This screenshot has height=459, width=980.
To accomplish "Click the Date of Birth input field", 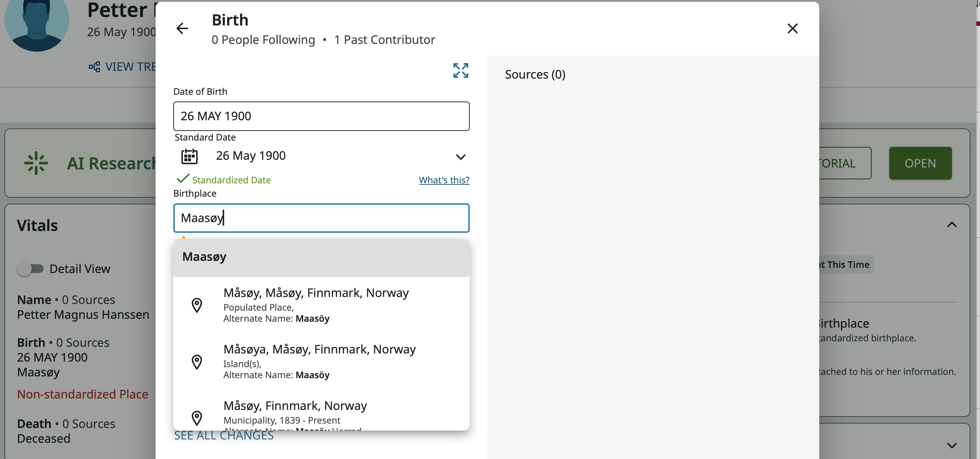I will tap(321, 116).
